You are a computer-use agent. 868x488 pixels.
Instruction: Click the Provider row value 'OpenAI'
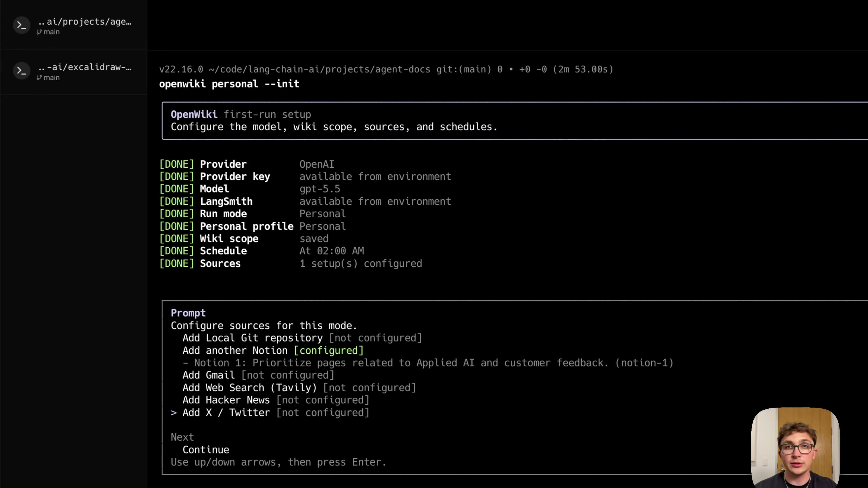317,164
